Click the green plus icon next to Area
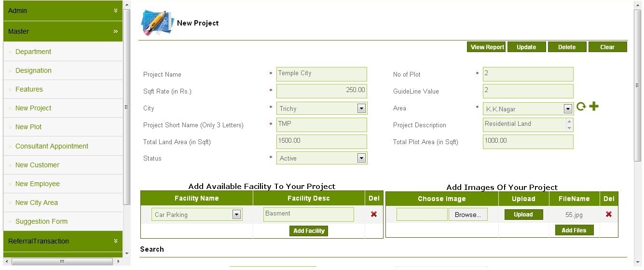This screenshot has height=270, width=644. tap(594, 107)
